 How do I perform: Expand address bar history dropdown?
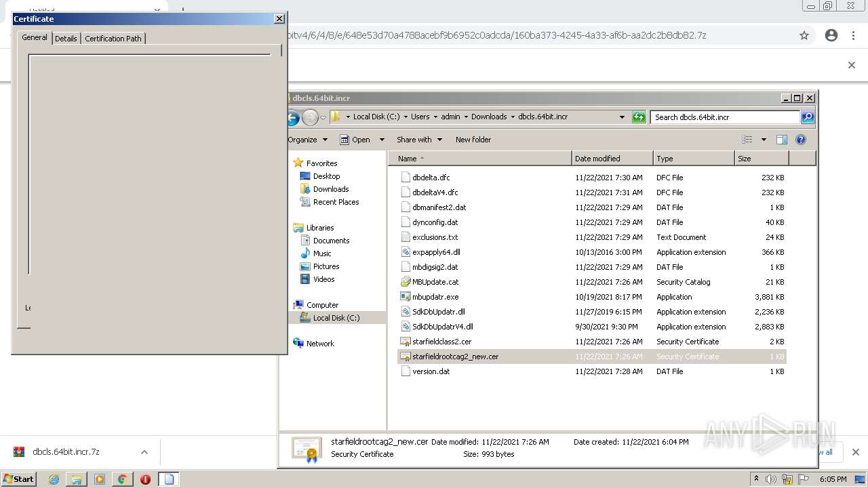[622, 117]
